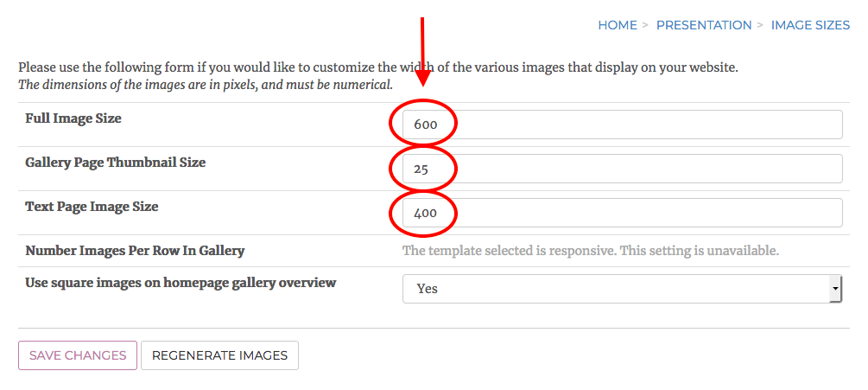Open the PRESENTATION breadcrumb link
Viewport: 868px width, 390px height.
point(703,25)
